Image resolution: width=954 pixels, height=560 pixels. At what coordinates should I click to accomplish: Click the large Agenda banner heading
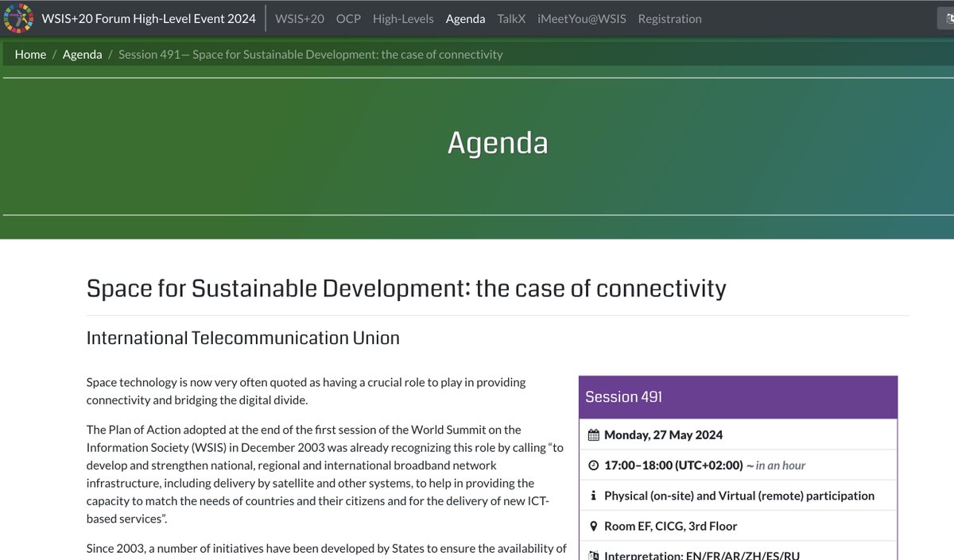pyautogui.click(x=498, y=143)
